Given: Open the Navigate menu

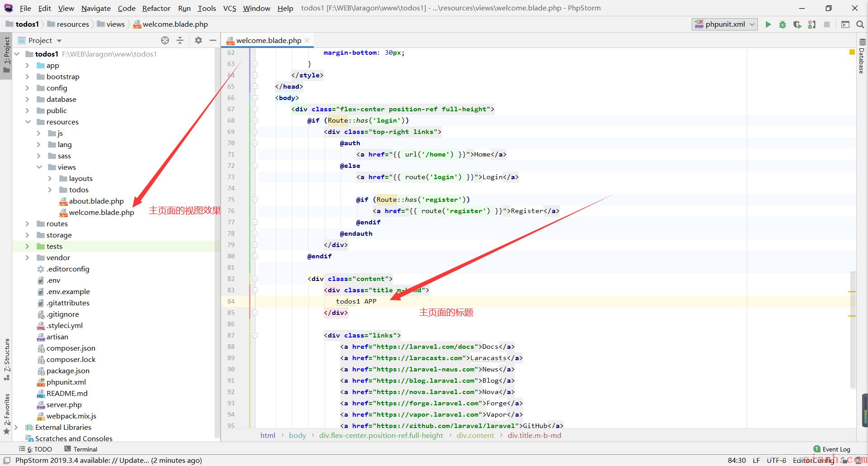Looking at the screenshot, I should (96, 8).
